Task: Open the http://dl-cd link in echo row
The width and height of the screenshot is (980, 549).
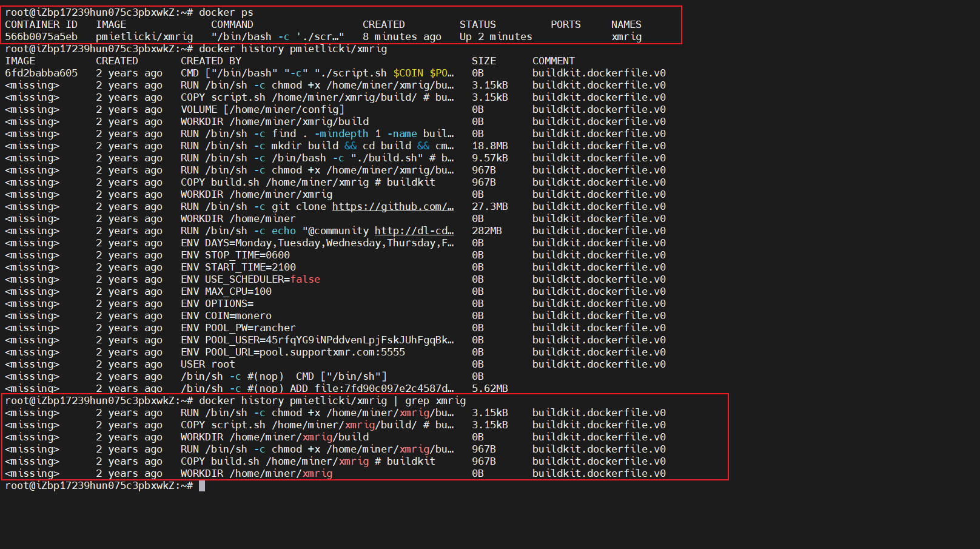Action: coord(414,231)
